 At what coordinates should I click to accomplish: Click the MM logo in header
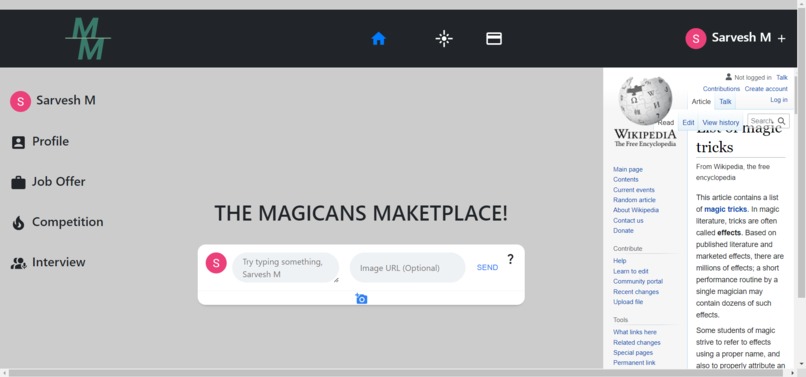tap(88, 39)
